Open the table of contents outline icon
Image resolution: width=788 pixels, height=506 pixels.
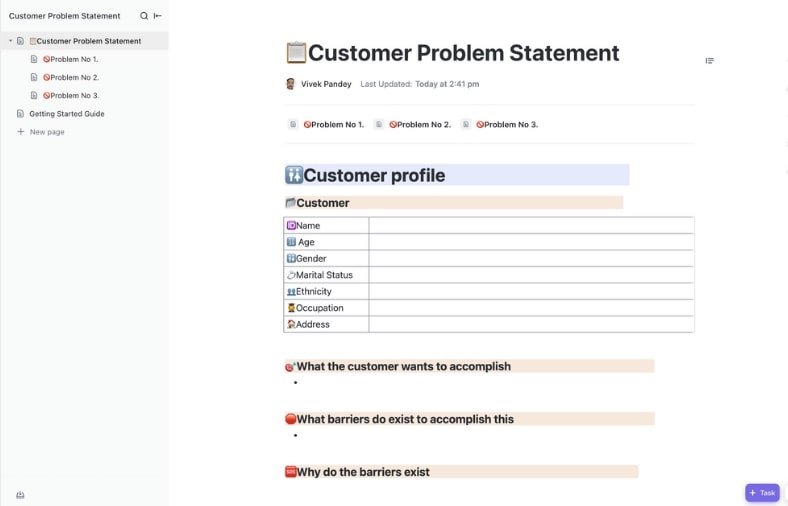(x=709, y=61)
